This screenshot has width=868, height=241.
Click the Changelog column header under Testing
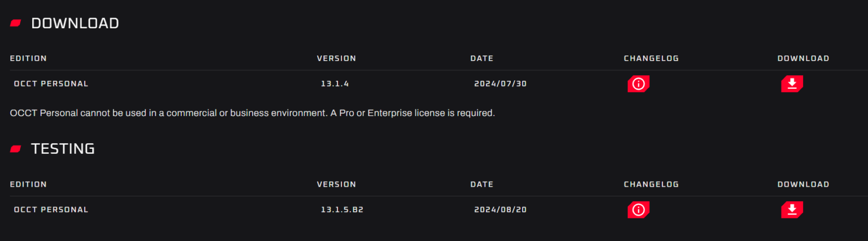(651, 184)
